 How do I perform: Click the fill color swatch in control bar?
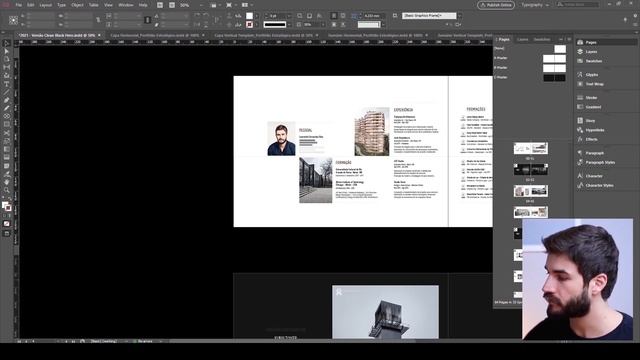[249, 16]
